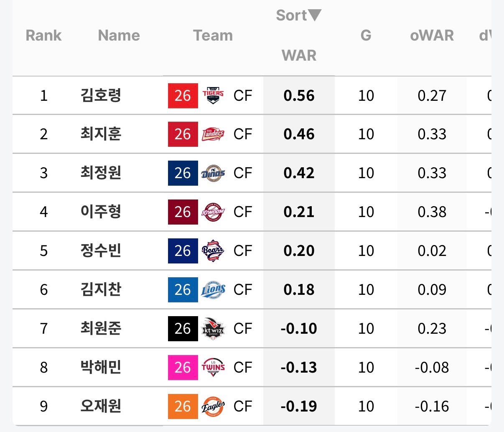Click the Samsung Lions team logo
The image size is (504, 432).
(213, 290)
